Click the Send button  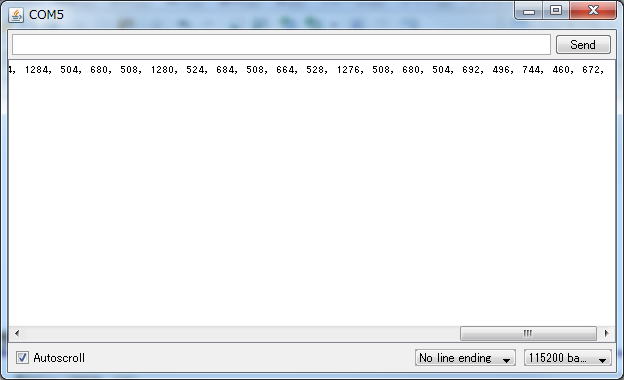(583, 45)
